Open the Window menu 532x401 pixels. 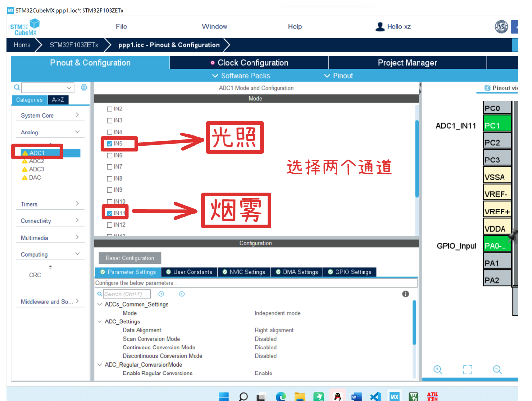coord(215,27)
